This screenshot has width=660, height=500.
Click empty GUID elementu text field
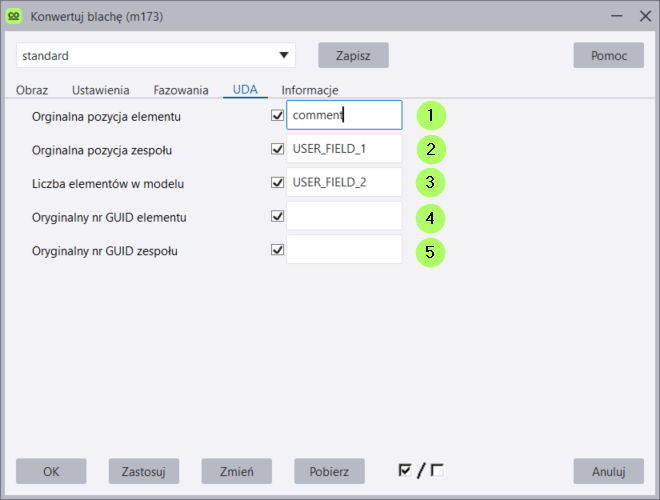(344, 216)
